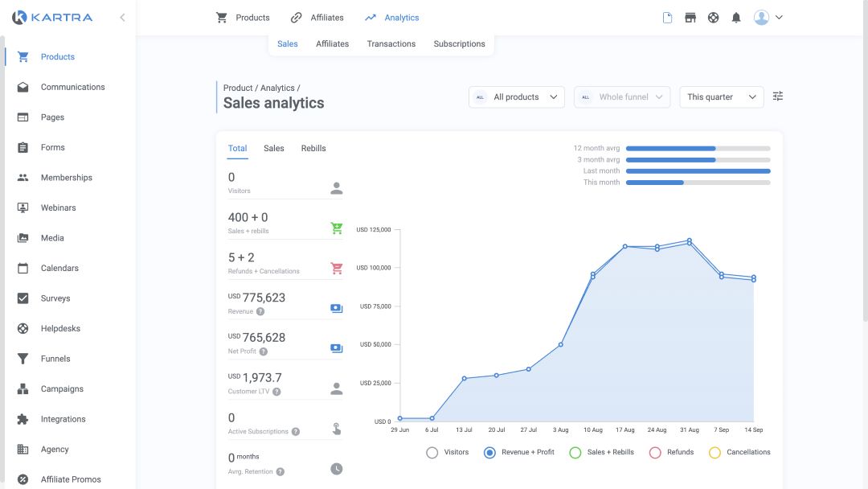Viewport: 868px width, 489px height.
Task: Select the Sales + Rebills radio button
Action: click(575, 452)
